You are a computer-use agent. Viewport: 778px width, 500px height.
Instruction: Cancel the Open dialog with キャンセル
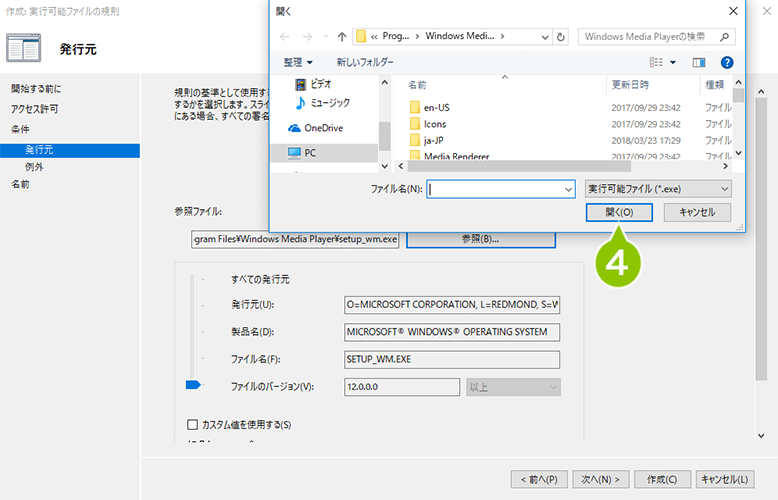click(x=697, y=212)
